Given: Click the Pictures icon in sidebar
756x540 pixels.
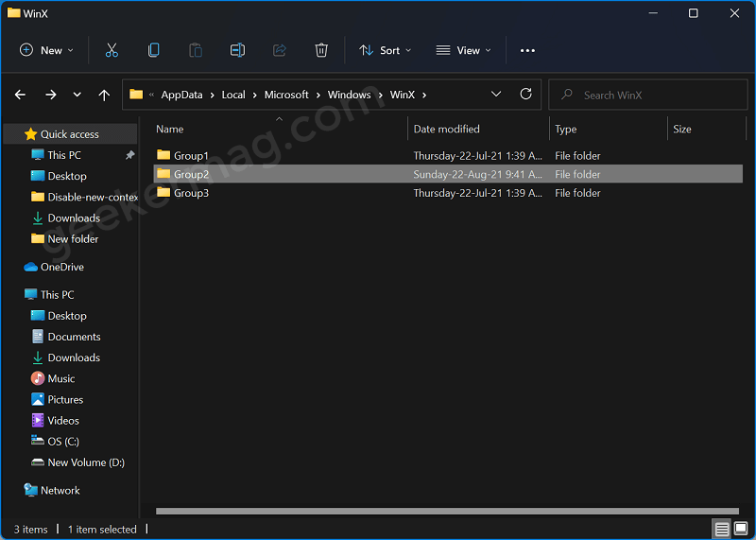Looking at the screenshot, I should tap(38, 399).
